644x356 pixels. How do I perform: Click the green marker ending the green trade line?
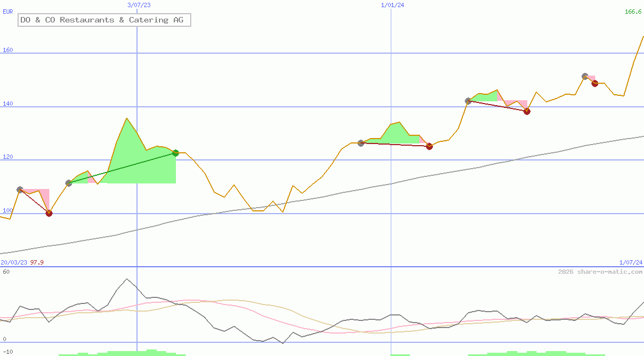[x=176, y=153]
